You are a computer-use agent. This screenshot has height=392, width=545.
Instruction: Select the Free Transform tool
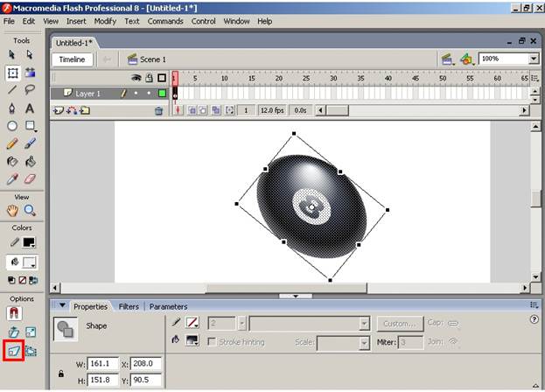(12, 73)
